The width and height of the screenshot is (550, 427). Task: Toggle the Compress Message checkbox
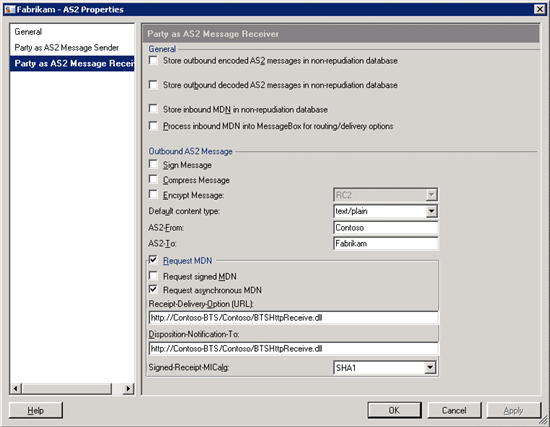point(153,179)
